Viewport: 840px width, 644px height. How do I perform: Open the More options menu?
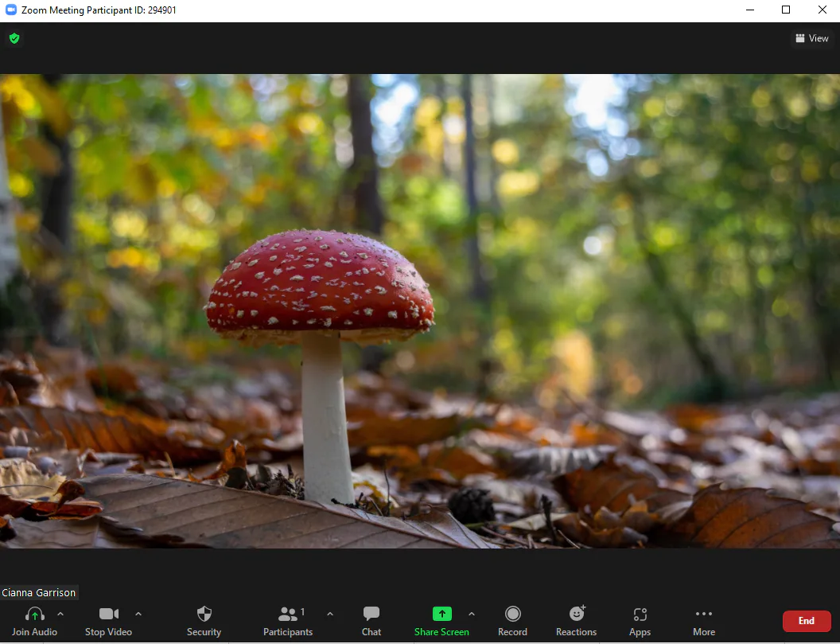click(704, 621)
